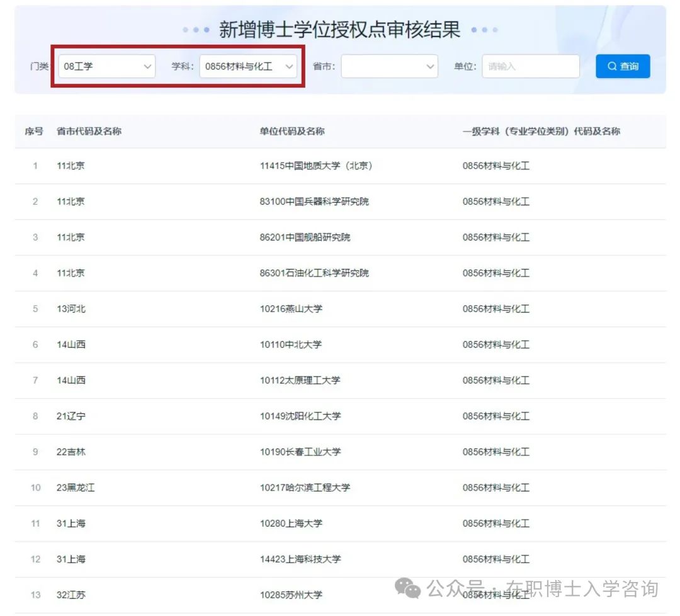Click the 一级学科 (专业学位类别) 代码及名称 header
680x616 pixels.
(541, 132)
